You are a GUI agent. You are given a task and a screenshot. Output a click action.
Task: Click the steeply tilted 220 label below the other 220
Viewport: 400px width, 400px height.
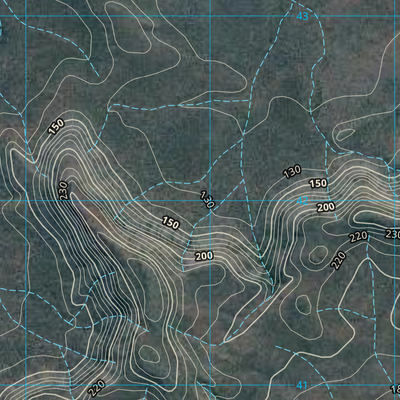click(x=338, y=260)
